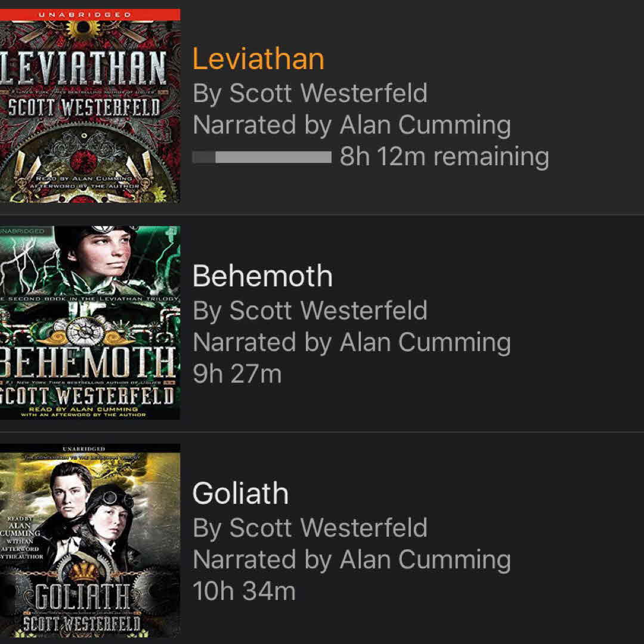The width and height of the screenshot is (644, 644).
Task: Tap the orange Leviathan title
Action: (x=258, y=59)
